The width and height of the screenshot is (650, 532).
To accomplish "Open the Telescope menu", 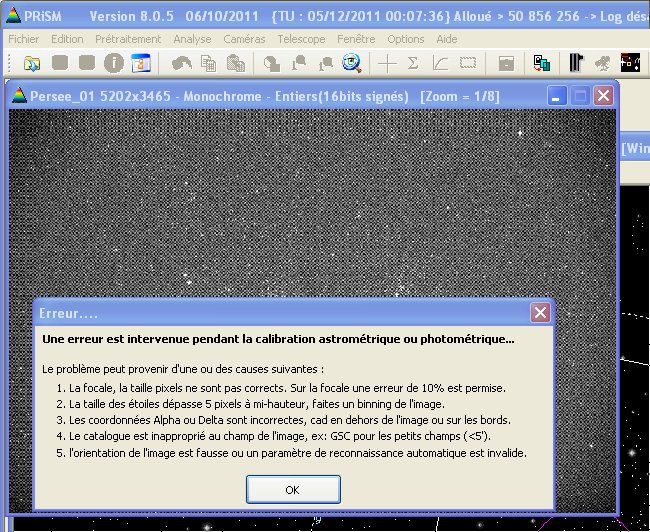I will (x=301, y=38).
